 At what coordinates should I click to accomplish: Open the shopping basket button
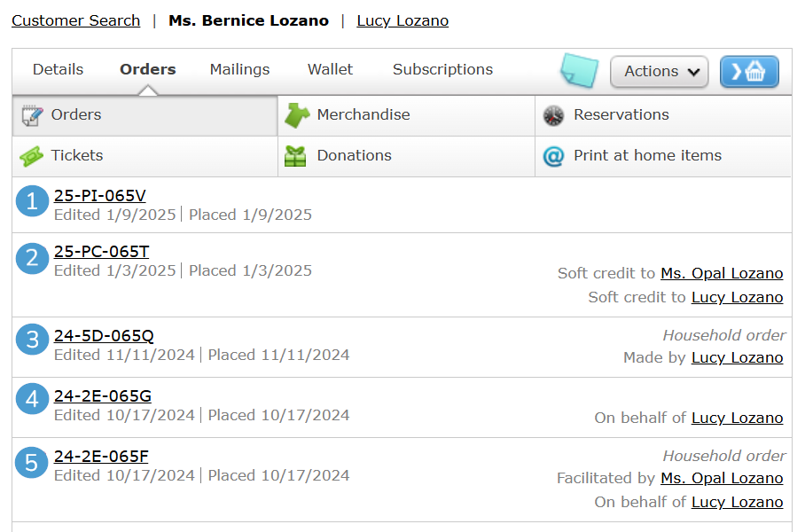[749, 72]
